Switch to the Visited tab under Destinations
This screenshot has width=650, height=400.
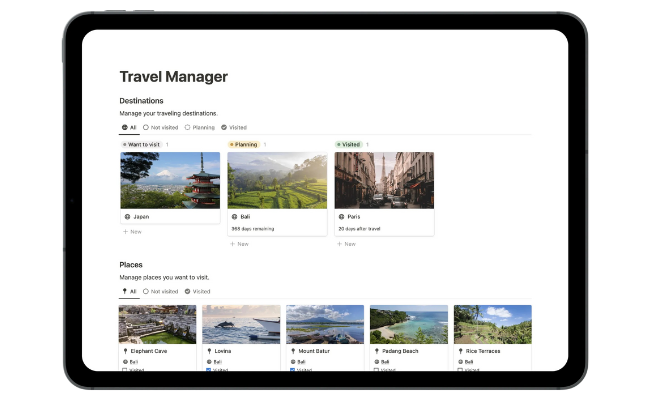click(234, 128)
